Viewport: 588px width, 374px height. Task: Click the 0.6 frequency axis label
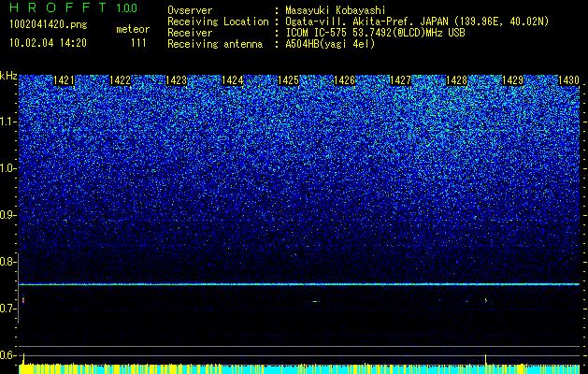tap(7, 355)
